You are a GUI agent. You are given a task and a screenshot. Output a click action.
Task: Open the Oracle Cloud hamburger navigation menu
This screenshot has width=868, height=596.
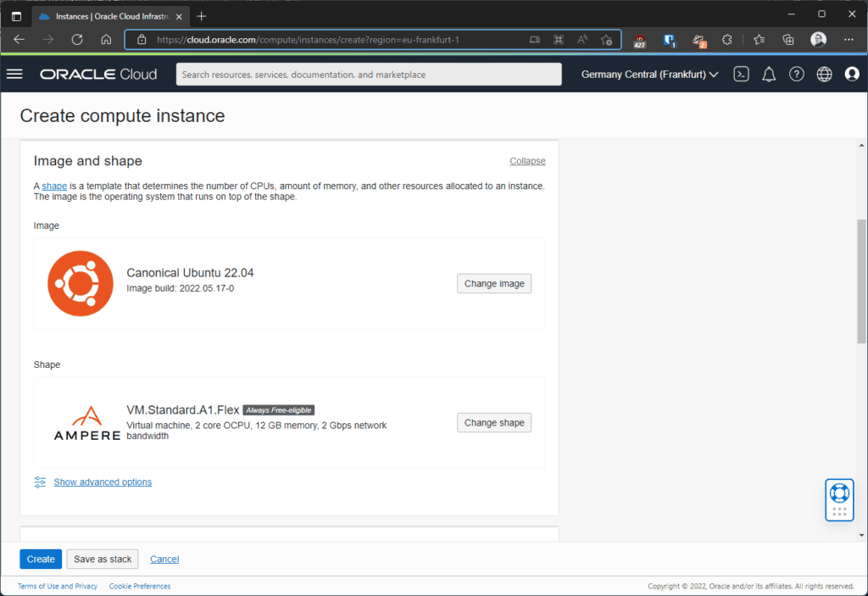point(14,74)
